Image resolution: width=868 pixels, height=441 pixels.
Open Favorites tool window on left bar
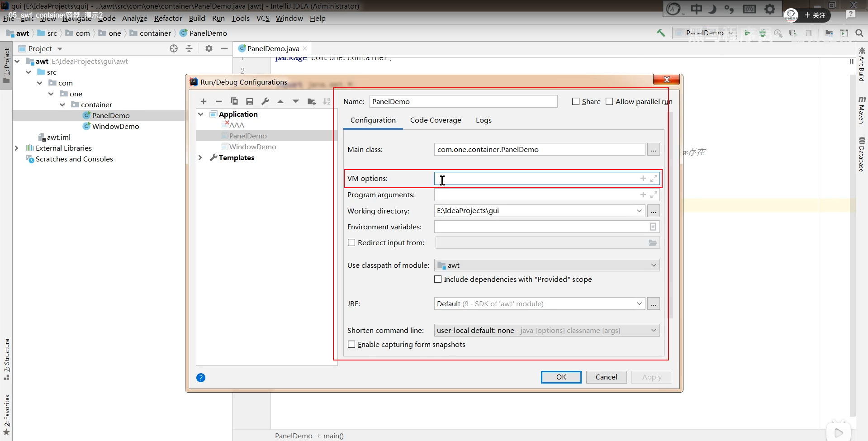[7, 415]
